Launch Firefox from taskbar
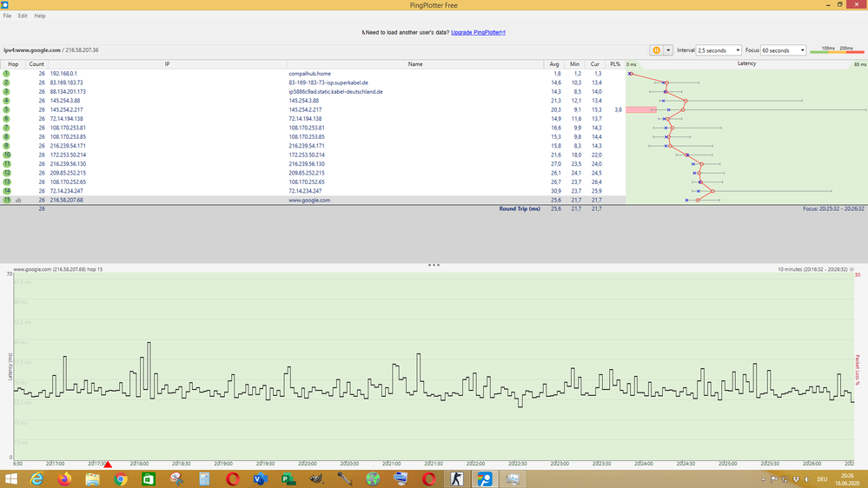The height and width of the screenshot is (488, 868). click(65, 479)
